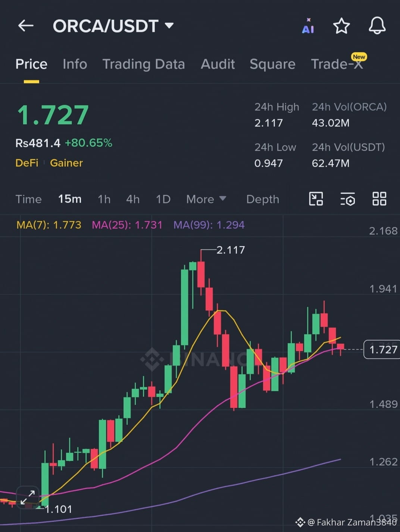
Task: Switch chart to 4h interval
Action: (x=133, y=199)
